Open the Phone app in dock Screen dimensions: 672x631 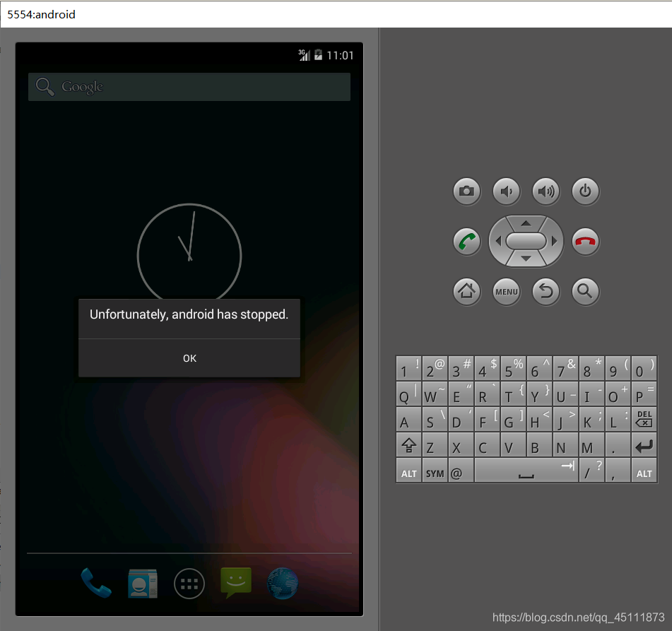(x=96, y=582)
